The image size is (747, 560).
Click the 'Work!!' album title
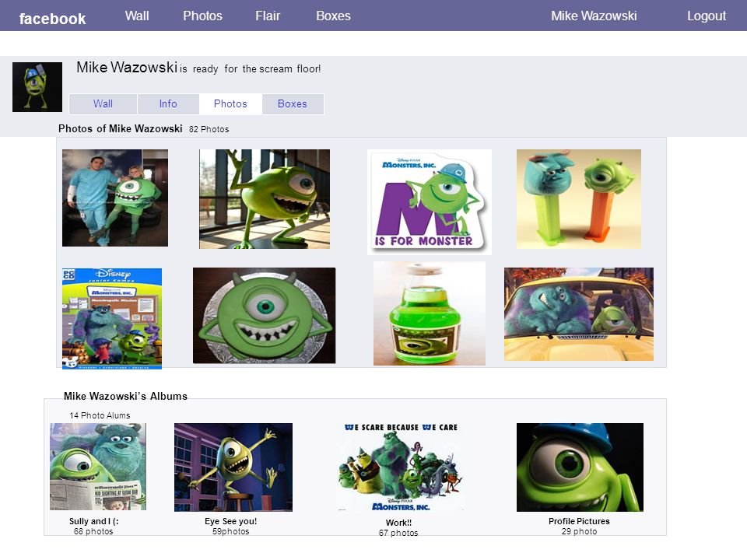tap(398, 523)
